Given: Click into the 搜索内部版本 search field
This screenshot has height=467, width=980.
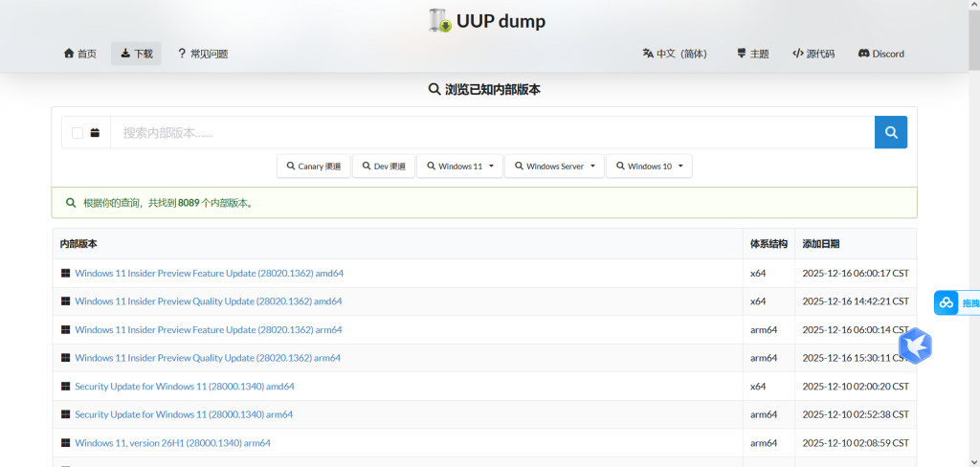Looking at the screenshot, I should [x=492, y=132].
